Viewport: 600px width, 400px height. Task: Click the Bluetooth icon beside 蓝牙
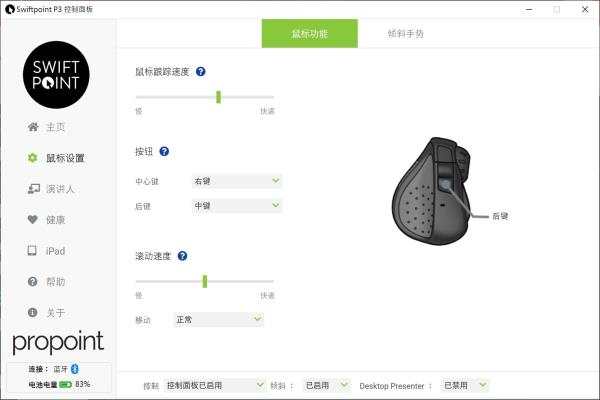[75, 369]
